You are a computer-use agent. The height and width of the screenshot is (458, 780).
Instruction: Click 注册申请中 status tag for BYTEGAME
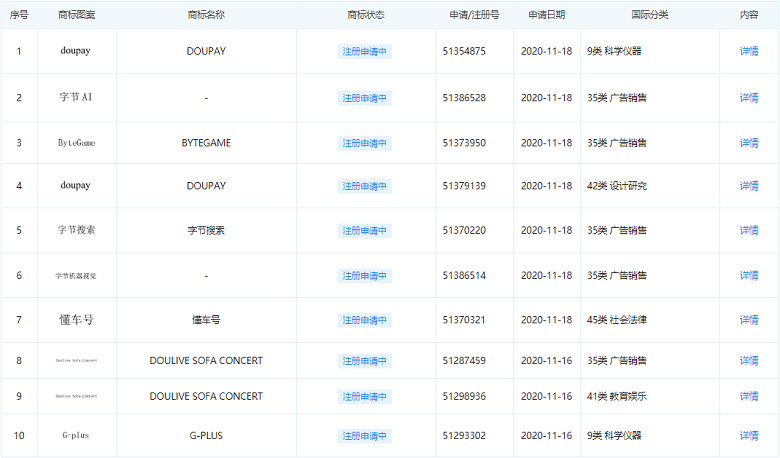(x=365, y=144)
